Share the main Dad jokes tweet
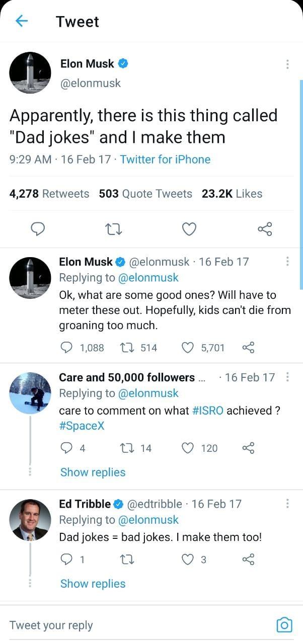Viewport: 303px width, 644px height. (x=265, y=229)
